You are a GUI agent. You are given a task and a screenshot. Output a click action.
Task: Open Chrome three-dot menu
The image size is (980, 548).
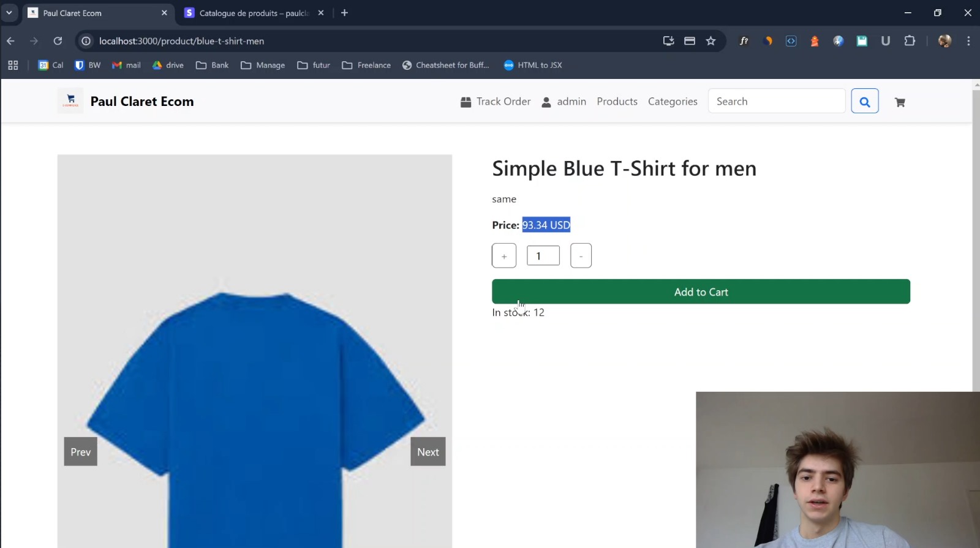(968, 41)
